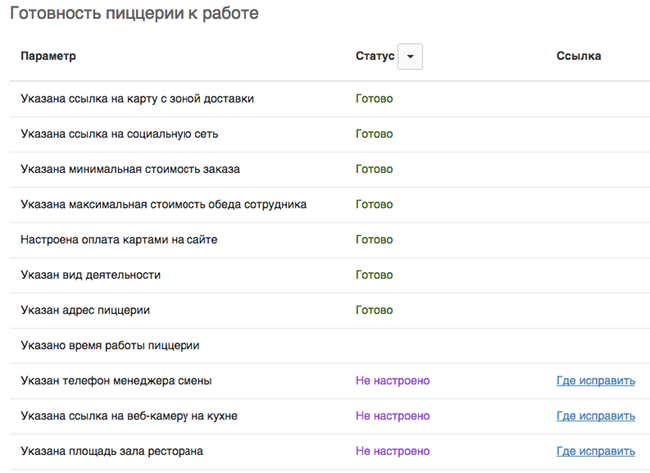Click the Готовность пиццерии к работе heading

tap(134, 13)
